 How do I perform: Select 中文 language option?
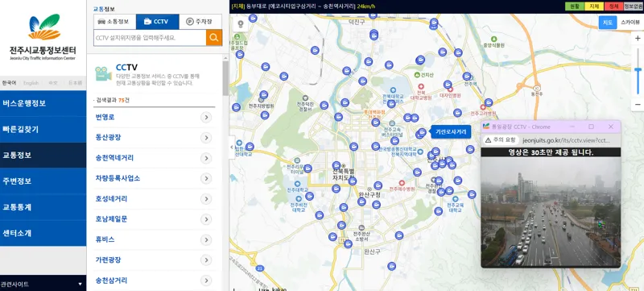(53, 83)
